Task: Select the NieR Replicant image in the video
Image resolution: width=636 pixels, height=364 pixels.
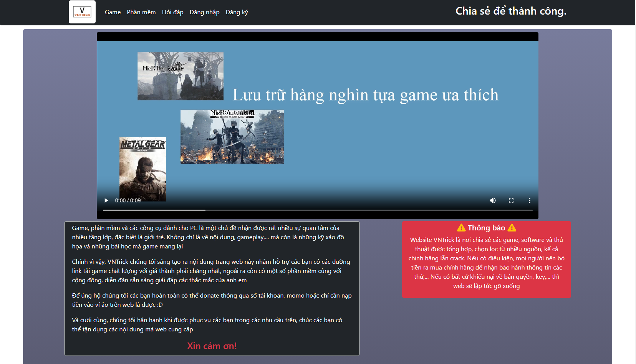Action: (181, 76)
